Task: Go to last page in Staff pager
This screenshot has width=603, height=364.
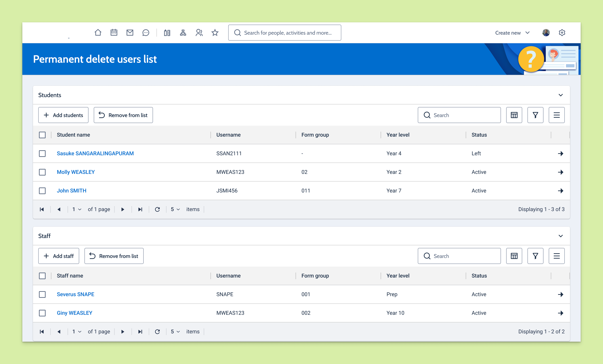Action: 140,331
